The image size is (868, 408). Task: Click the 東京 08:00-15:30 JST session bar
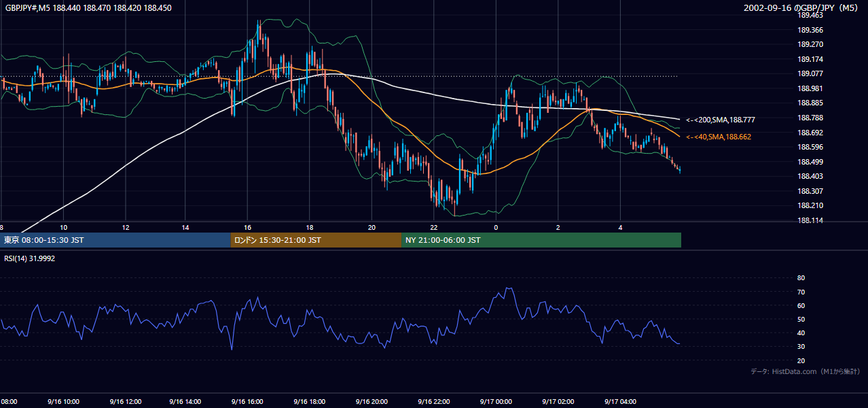pos(115,240)
